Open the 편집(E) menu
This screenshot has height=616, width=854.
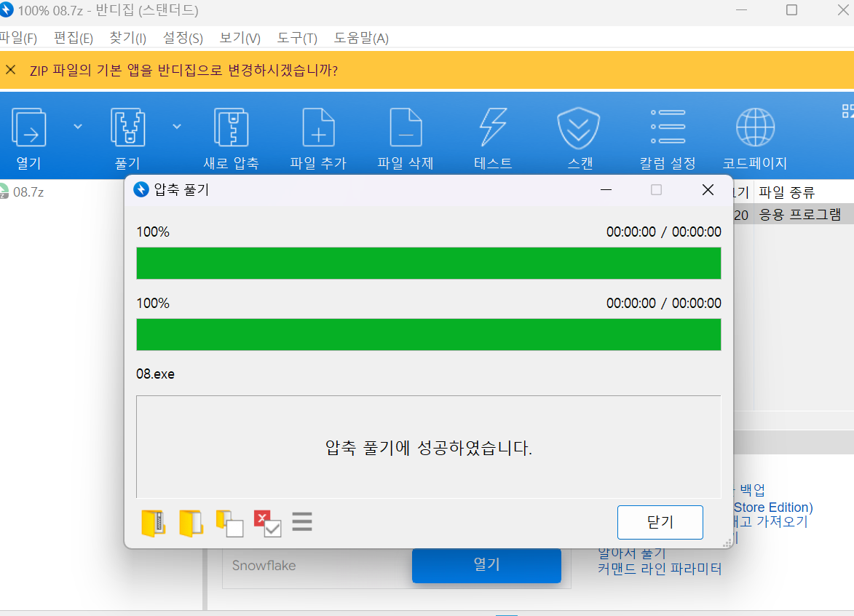[74, 38]
